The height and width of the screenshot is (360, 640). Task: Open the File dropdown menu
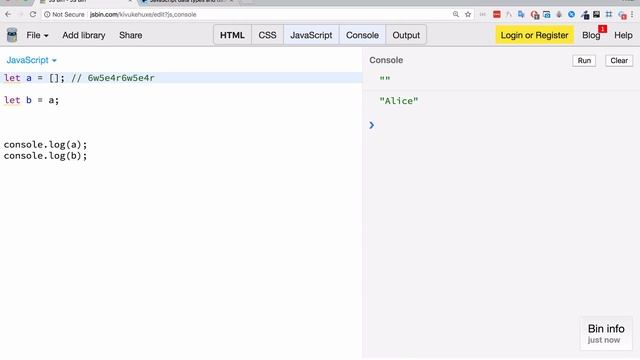coord(37,35)
